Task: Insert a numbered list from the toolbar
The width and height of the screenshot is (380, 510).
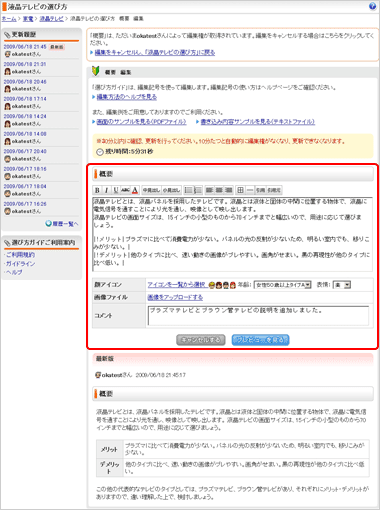Action: pos(198,190)
